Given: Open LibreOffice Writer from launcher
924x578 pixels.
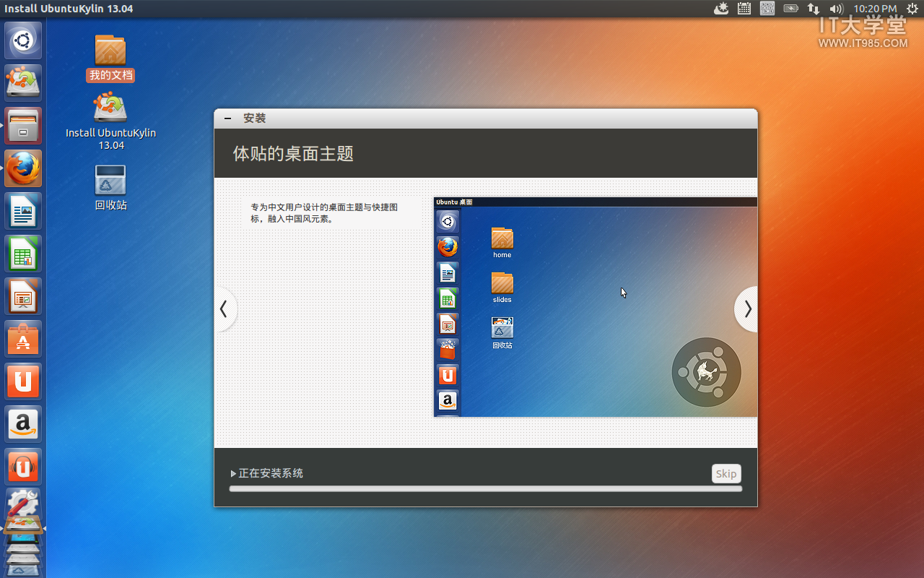Looking at the screenshot, I should point(23,211).
